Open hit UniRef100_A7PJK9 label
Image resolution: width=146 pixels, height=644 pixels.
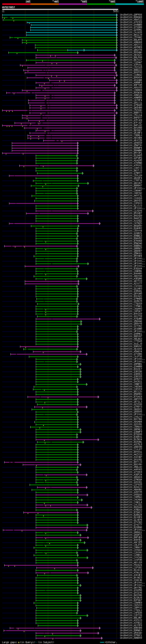point(131,120)
